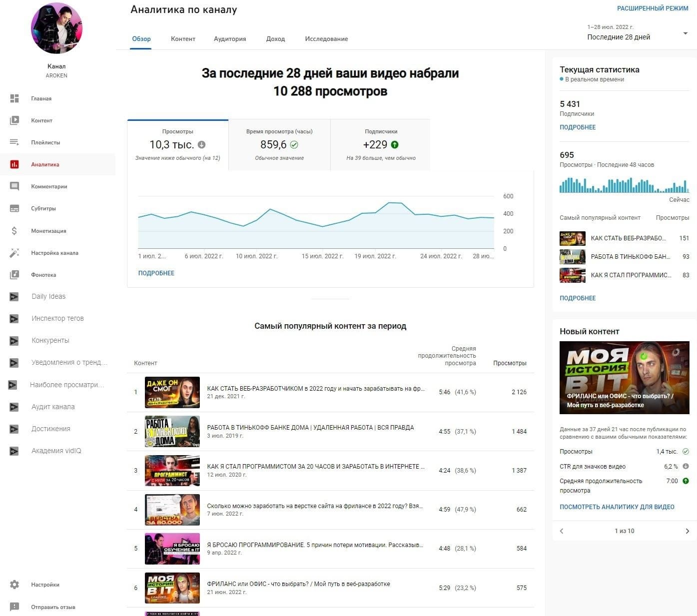Click the green checkmark icon beside 859,6
This screenshot has width=697, height=616.
[x=294, y=144]
